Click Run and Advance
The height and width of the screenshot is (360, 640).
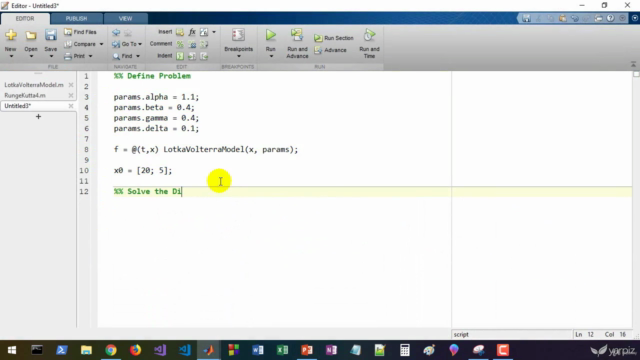[297, 43]
